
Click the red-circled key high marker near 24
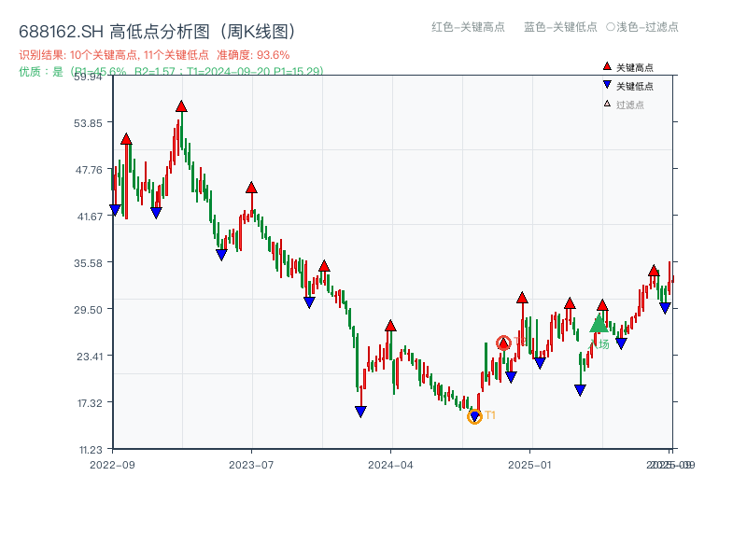pos(503,343)
